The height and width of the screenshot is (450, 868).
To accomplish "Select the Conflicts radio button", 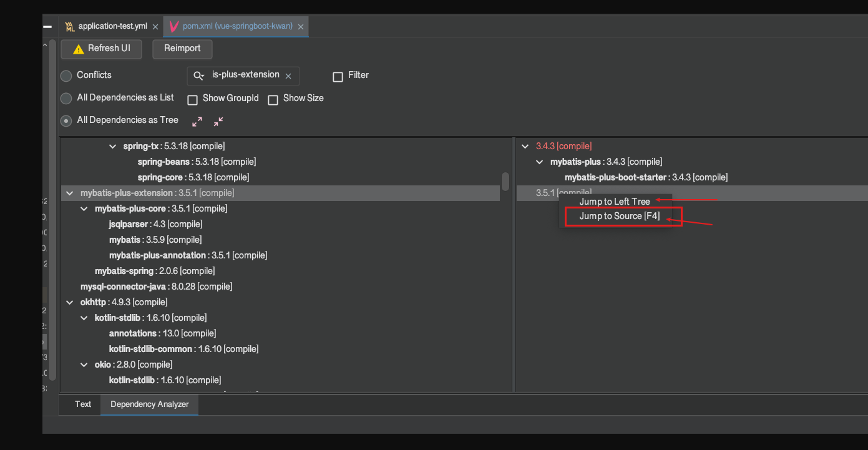I will pos(66,76).
